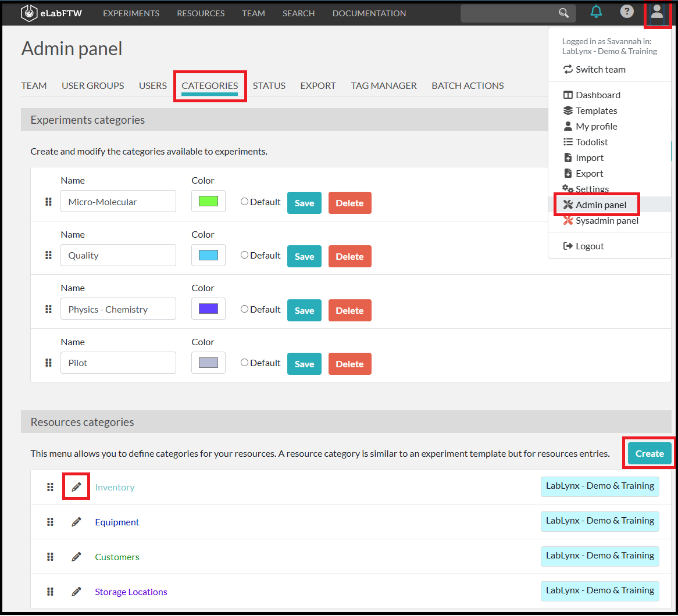Create a new resources category
This screenshot has height=616, width=678.
click(649, 453)
